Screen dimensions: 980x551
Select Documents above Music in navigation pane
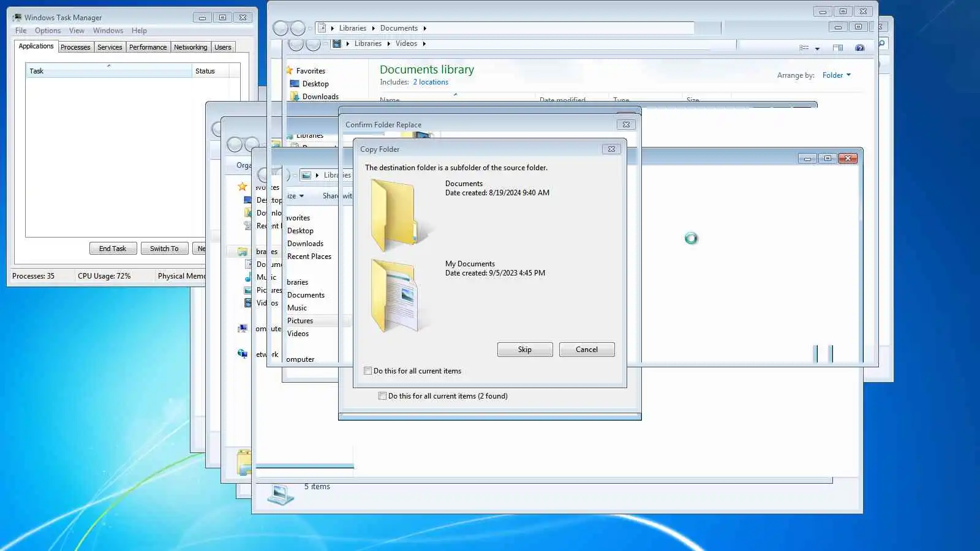point(306,295)
